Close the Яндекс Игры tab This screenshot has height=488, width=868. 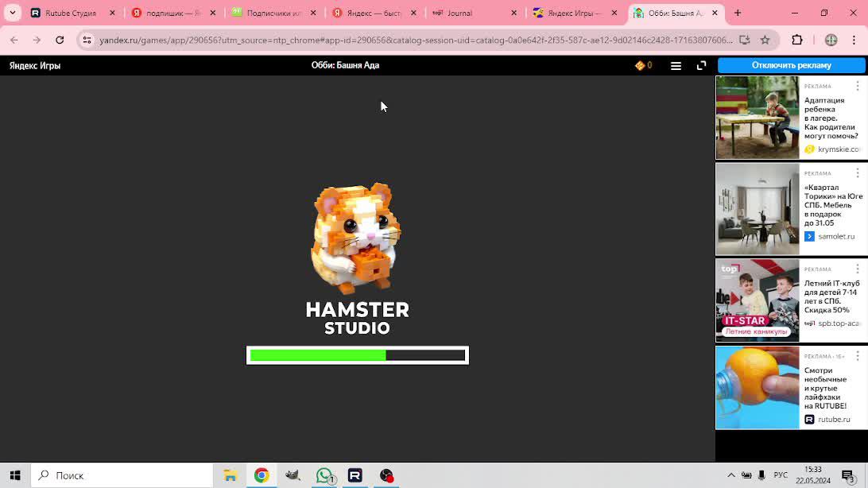tap(614, 13)
